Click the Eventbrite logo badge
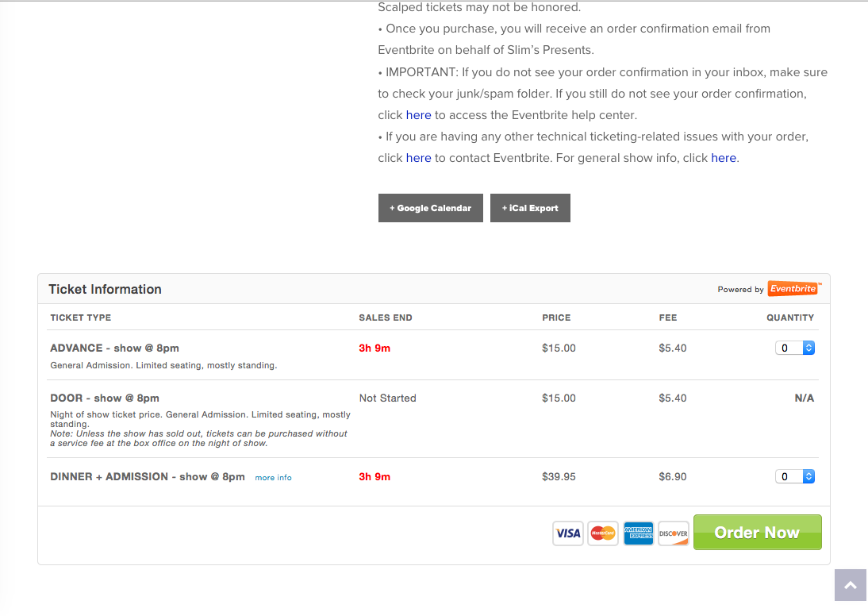Viewport: 868px width, 616px height. (793, 289)
